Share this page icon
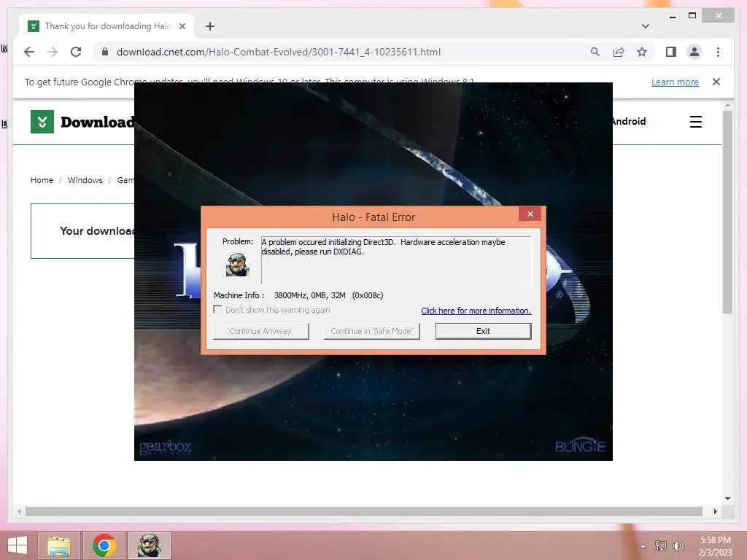This screenshot has height=560, width=747. [619, 52]
